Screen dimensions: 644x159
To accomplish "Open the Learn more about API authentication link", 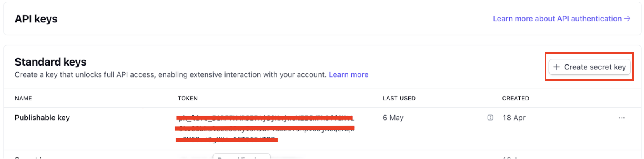I will coord(557,19).
